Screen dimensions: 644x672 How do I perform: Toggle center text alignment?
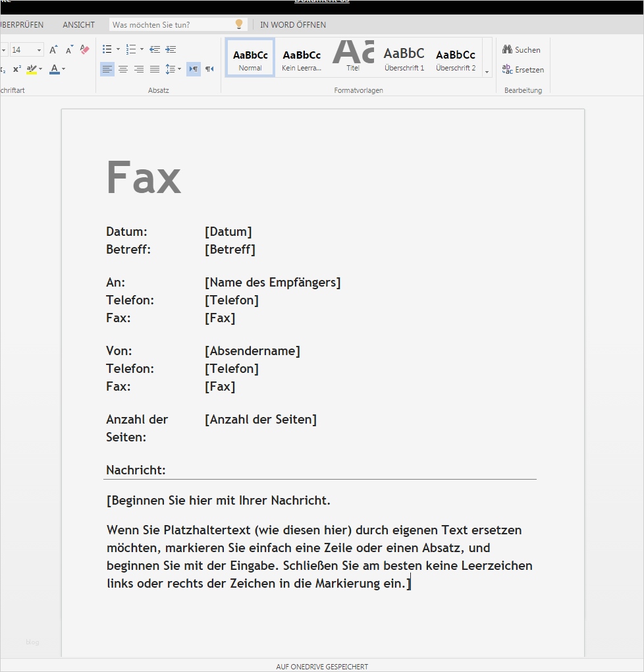point(123,69)
